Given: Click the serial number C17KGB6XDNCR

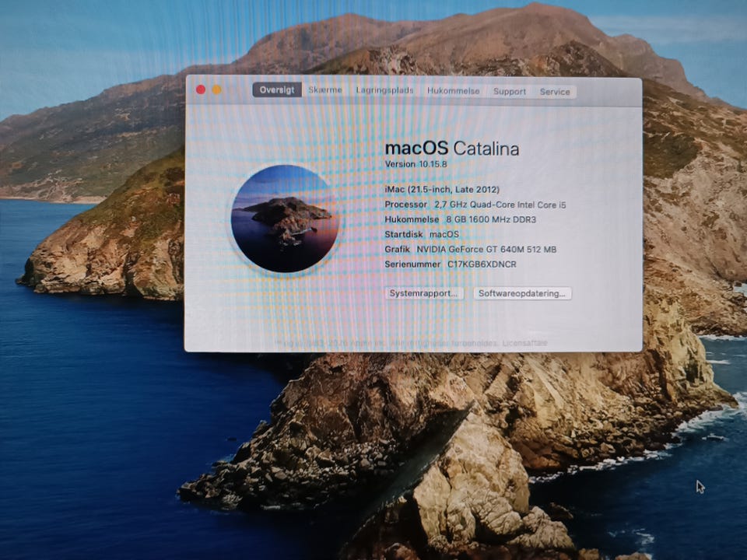Looking at the screenshot, I should (482, 264).
